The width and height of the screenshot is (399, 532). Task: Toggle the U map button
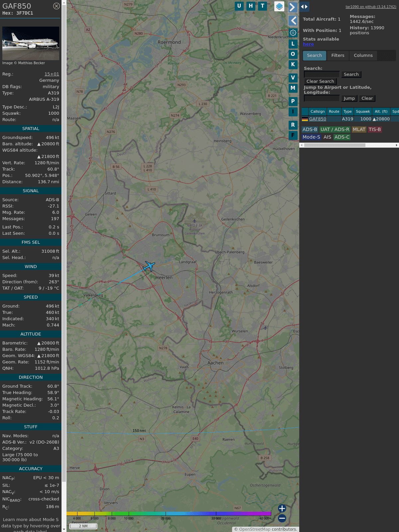coord(239,6)
